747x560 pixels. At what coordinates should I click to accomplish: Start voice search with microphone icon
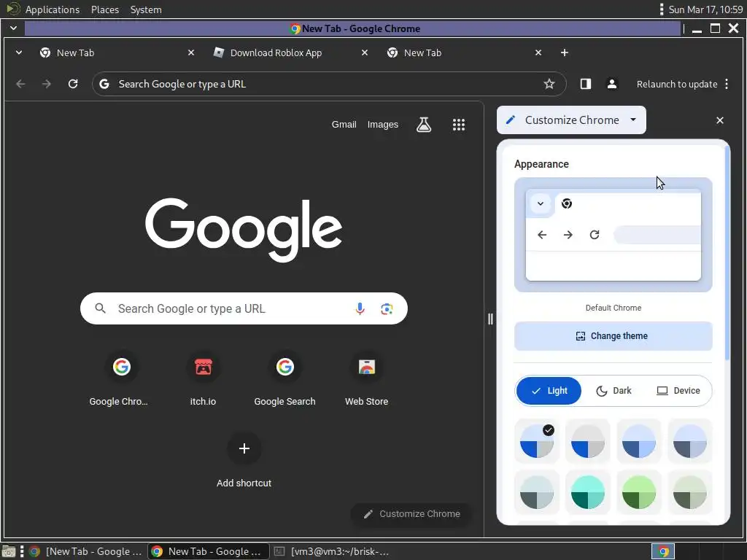point(360,308)
